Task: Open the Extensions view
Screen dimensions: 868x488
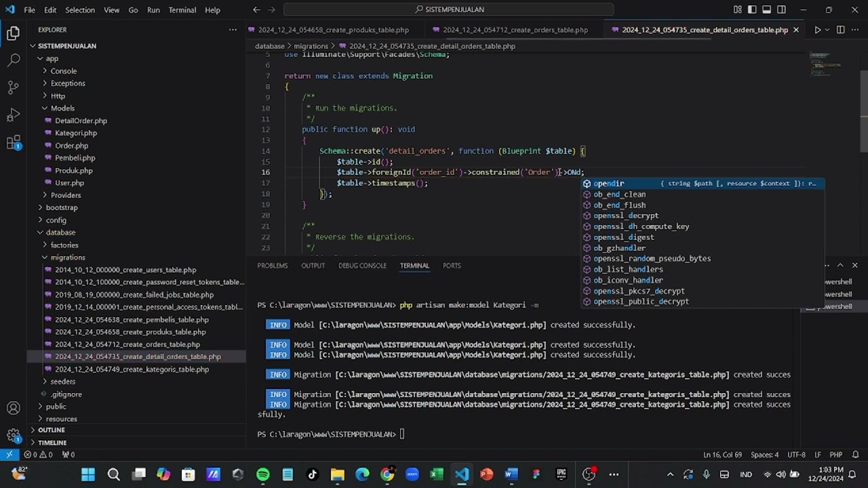Action: [x=13, y=142]
